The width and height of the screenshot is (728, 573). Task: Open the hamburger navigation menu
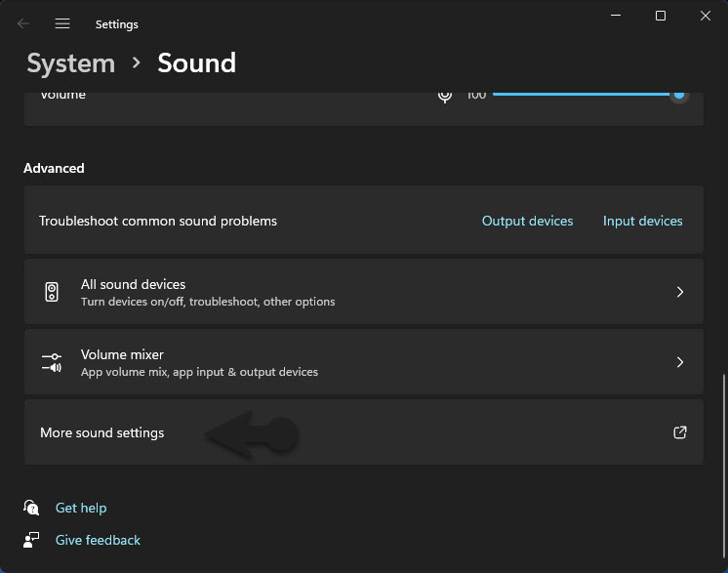point(62,23)
